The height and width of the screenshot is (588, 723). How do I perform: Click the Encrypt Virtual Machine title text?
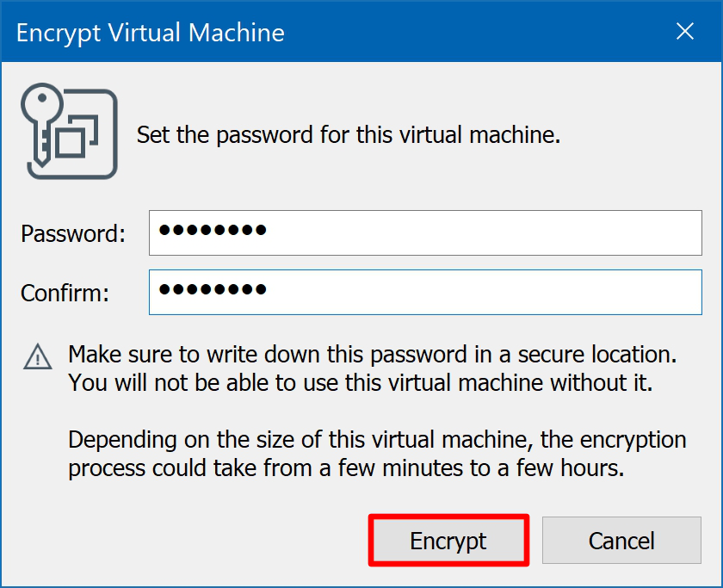coord(151,33)
